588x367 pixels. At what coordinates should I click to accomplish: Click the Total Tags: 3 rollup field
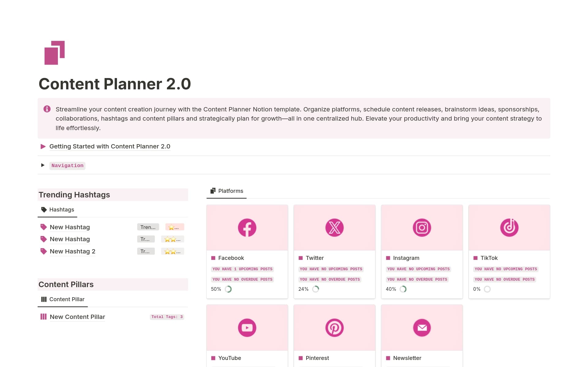(167, 317)
